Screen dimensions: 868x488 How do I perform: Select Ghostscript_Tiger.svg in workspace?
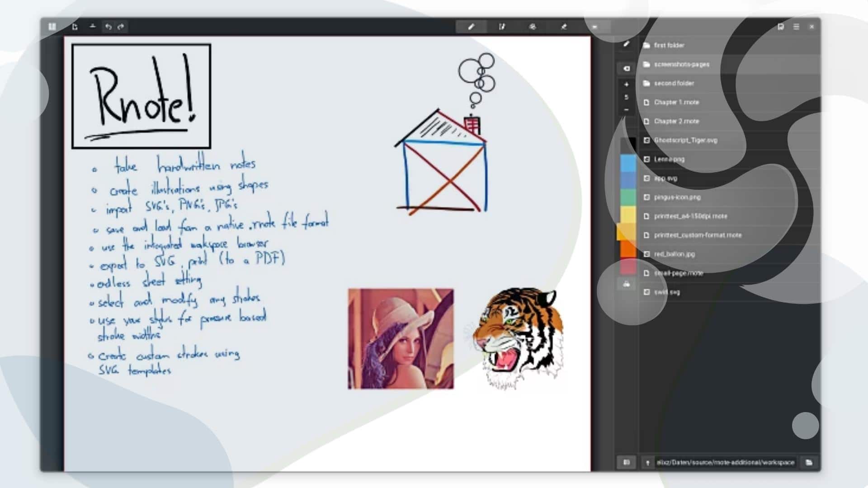point(730,140)
